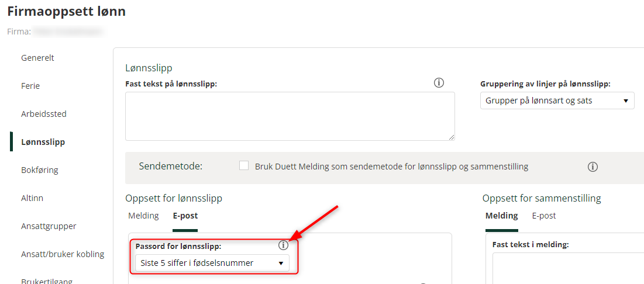The image size is (644, 284).
Task: Click info icon in Sendemetode row
Action: [x=593, y=167]
